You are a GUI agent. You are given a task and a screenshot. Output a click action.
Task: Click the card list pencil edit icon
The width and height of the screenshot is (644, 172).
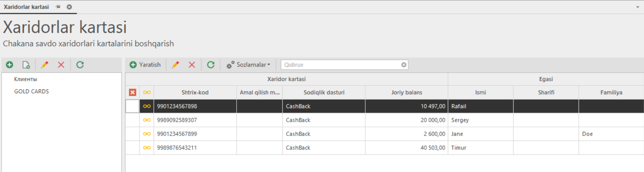coord(175,65)
